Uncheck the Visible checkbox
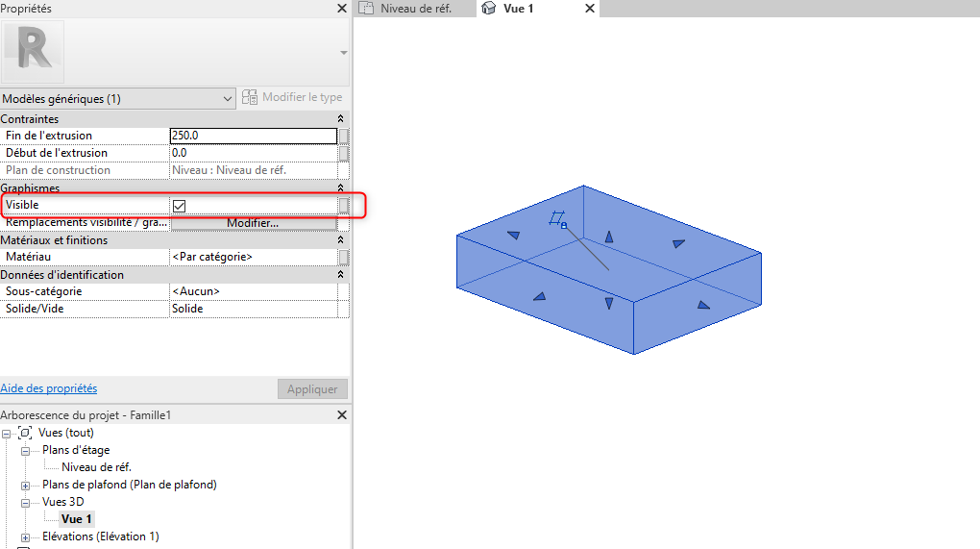Image resolution: width=980 pixels, height=549 pixels. tap(179, 206)
